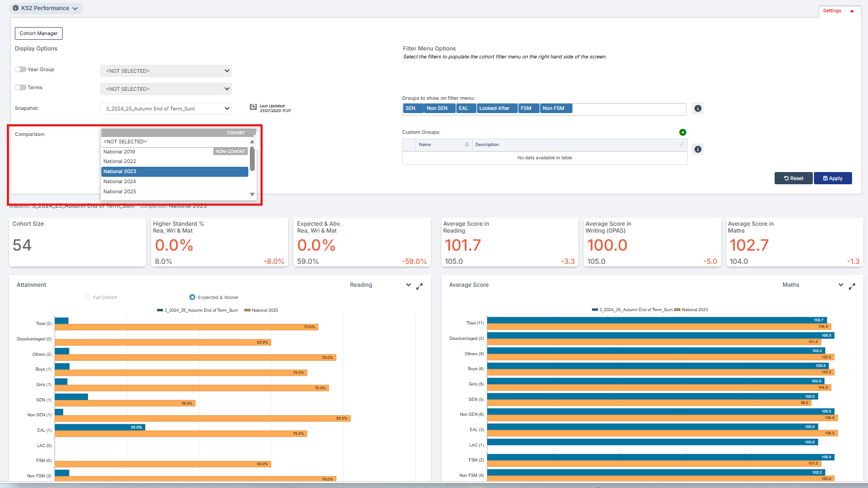
Task: Expand the Attainment chart to fullscreen
Action: [419, 286]
